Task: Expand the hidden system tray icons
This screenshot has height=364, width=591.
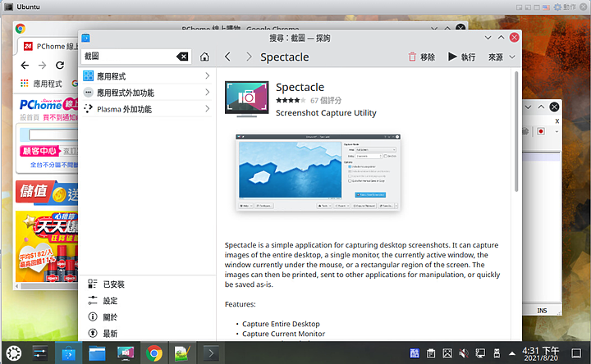Action: click(512, 353)
